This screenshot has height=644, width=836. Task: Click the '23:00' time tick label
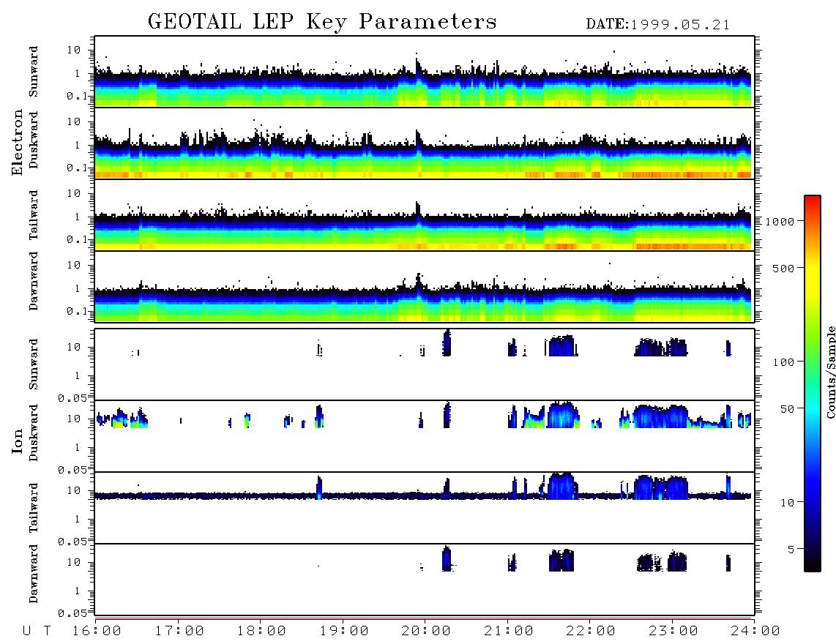(x=673, y=632)
